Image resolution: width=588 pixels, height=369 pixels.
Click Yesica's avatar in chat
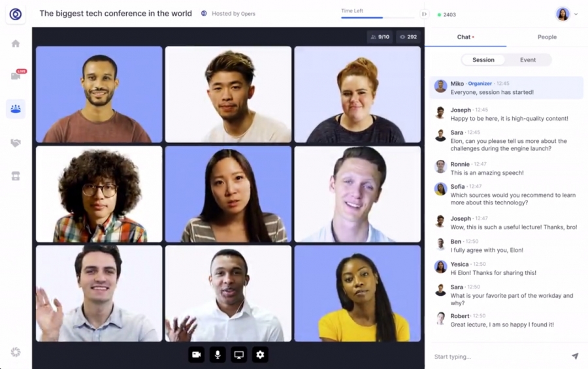pos(440,266)
